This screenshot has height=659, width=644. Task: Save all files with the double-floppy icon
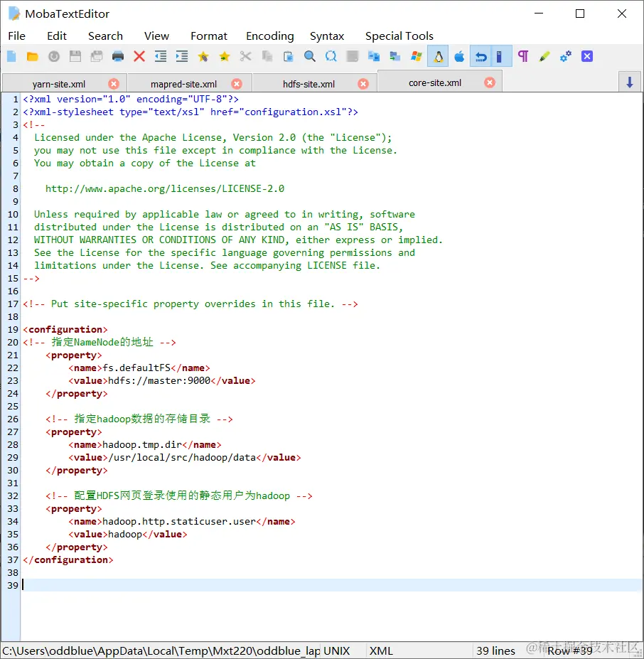97,56
